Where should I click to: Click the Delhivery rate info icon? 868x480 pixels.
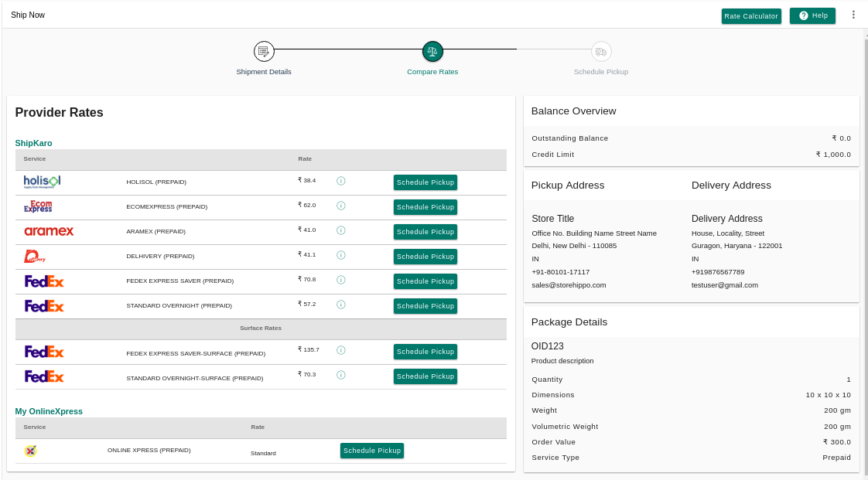pos(341,255)
